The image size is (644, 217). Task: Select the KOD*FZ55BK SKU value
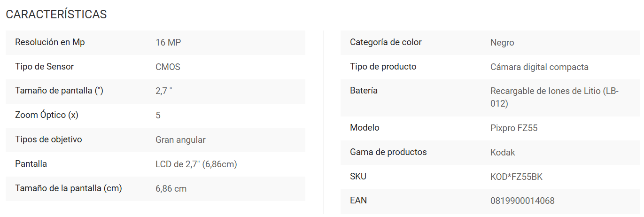pyautogui.click(x=517, y=177)
